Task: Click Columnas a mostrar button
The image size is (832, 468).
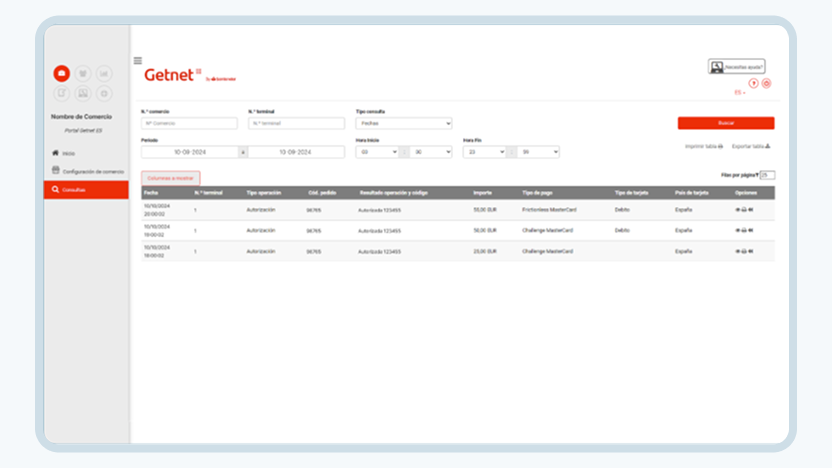Action: pos(170,178)
